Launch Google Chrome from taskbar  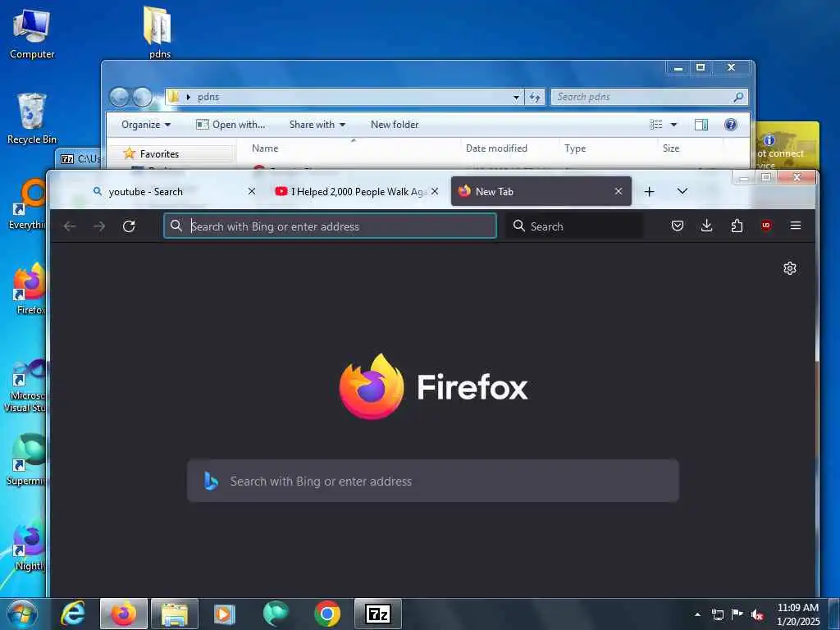click(327, 614)
